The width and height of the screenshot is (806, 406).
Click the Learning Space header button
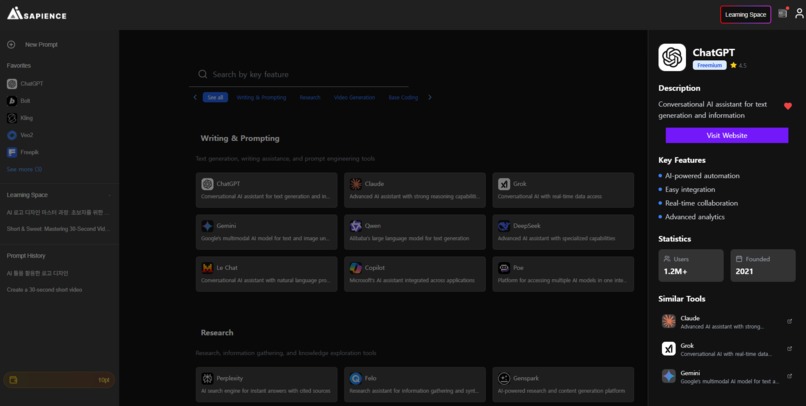pos(745,14)
